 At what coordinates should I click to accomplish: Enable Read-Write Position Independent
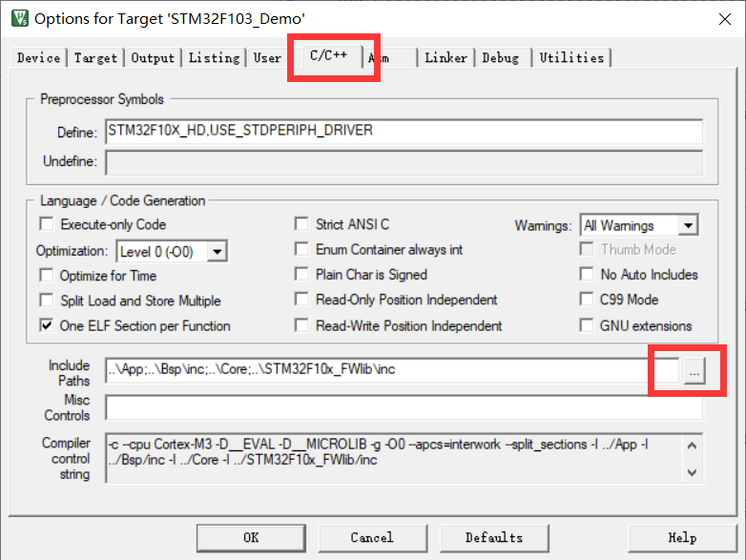click(301, 325)
